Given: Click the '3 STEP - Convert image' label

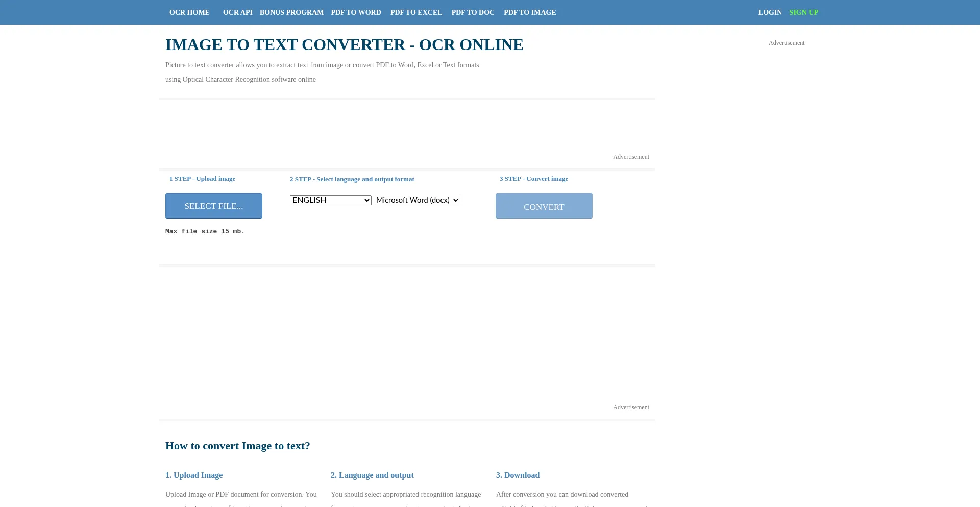Looking at the screenshot, I should [x=534, y=179].
